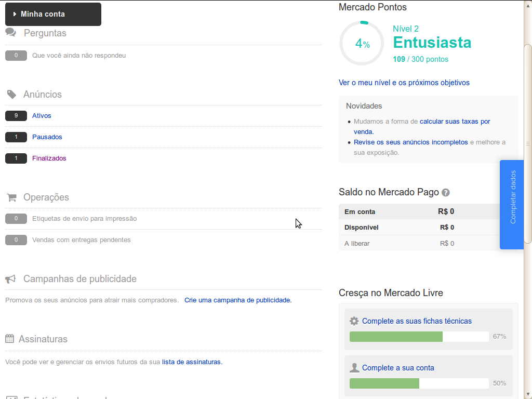Click the Disponível balance row
532x399 pixels.
[x=419, y=228]
